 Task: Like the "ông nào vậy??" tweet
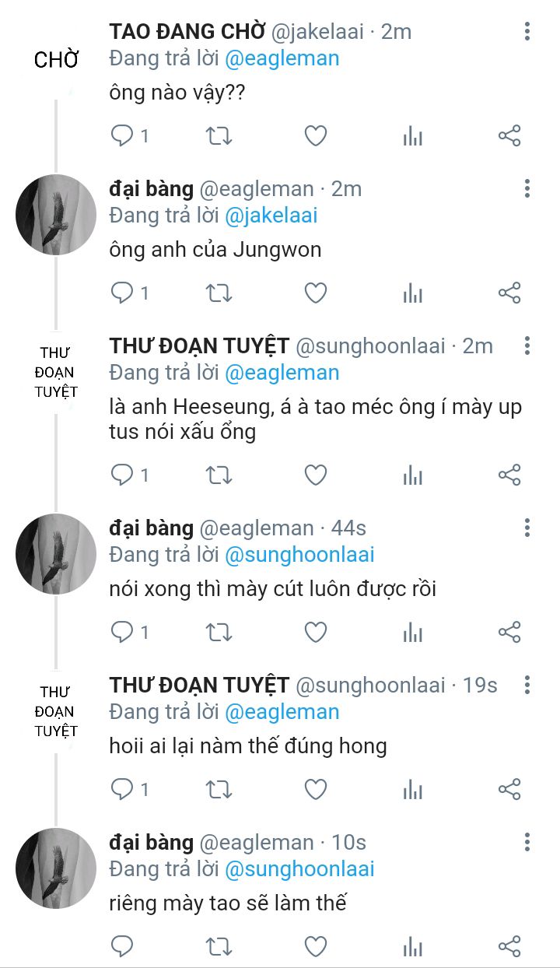coord(315,136)
